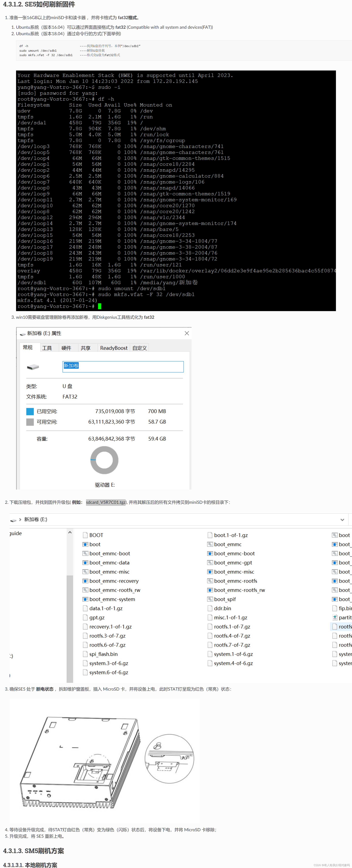352x868 pixels.
Task: Click the script icon beside boot_emmc
Action: (x=210, y=544)
